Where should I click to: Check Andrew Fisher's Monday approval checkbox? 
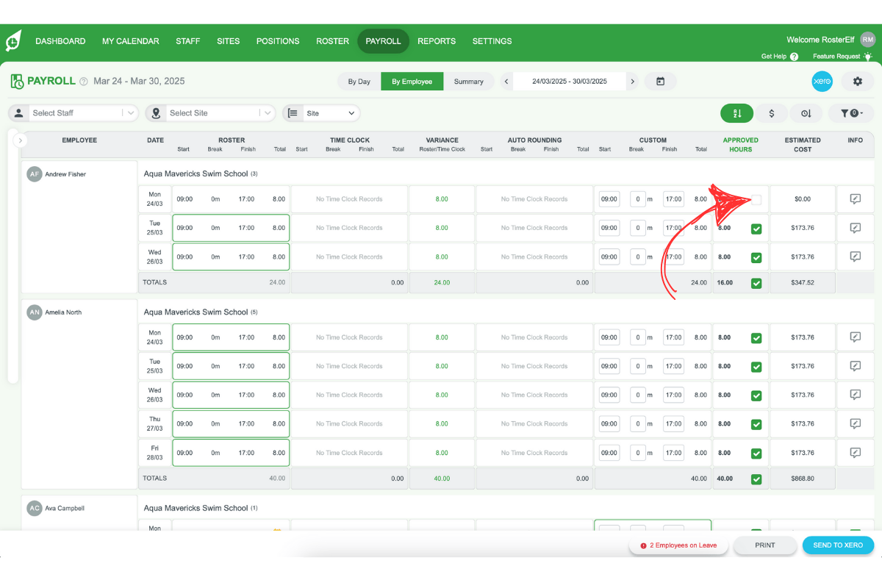point(757,198)
